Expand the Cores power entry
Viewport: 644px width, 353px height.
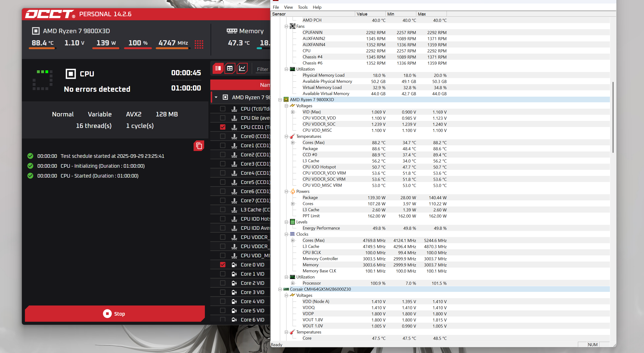click(293, 204)
